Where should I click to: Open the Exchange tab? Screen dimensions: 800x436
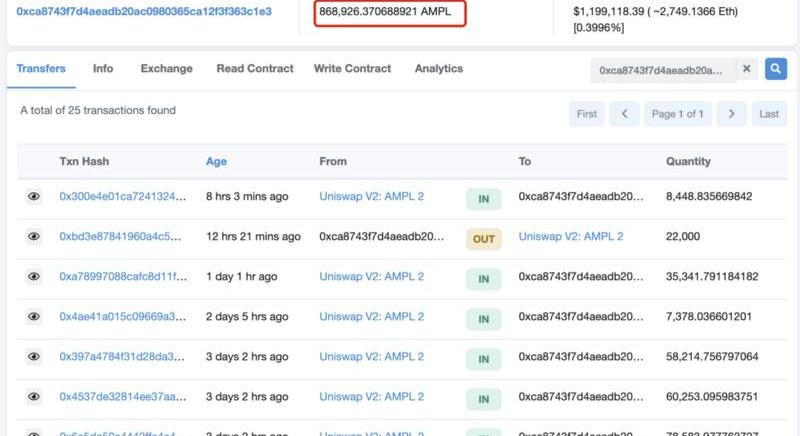(x=166, y=69)
